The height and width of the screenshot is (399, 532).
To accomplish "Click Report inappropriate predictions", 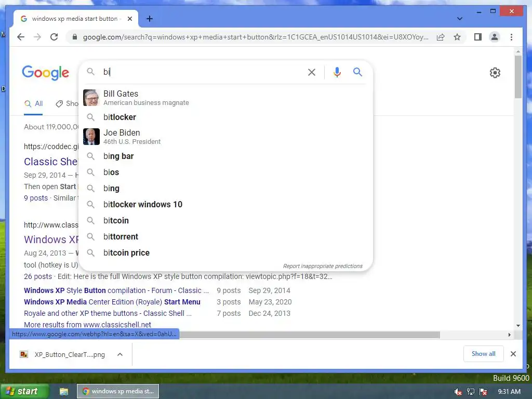I will (x=323, y=266).
